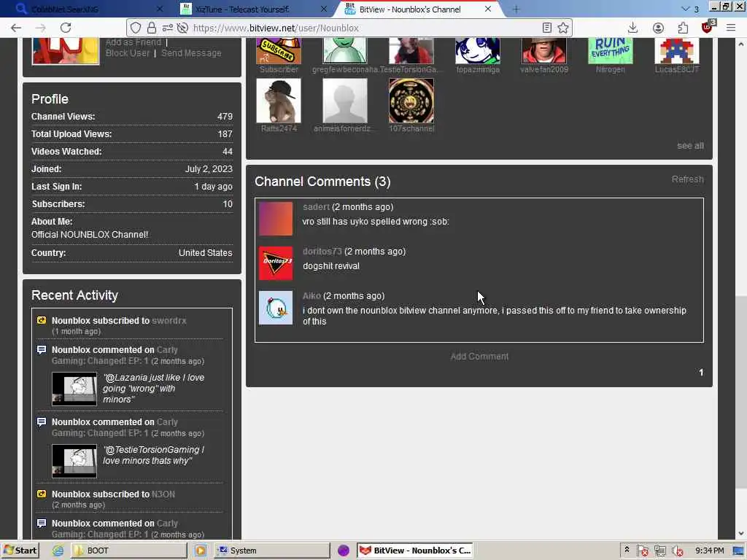Switch to the System taskbar button

pyautogui.click(x=271, y=551)
